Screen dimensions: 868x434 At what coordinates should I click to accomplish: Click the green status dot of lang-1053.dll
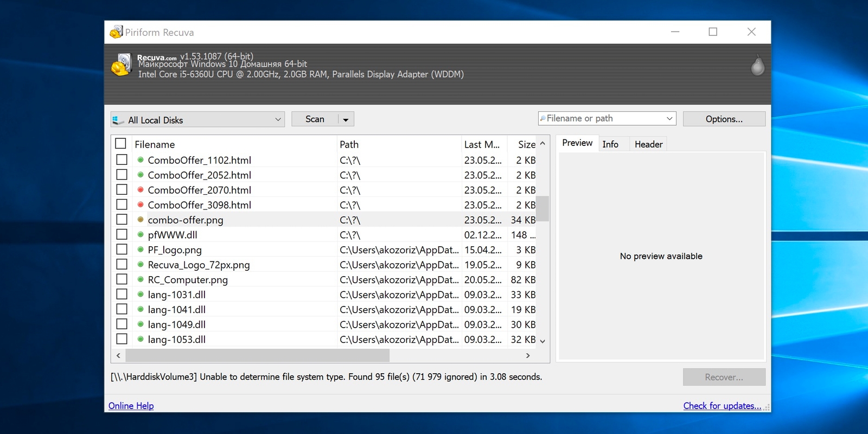pos(141,339)
